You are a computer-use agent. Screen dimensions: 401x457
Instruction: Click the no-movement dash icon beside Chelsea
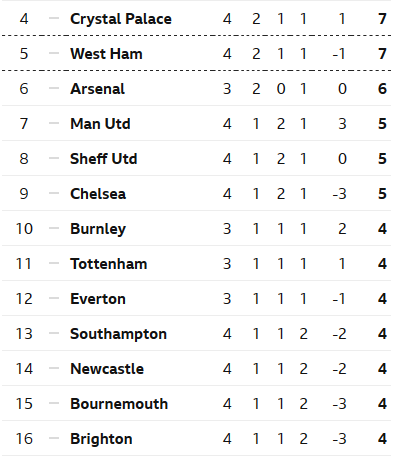(x=54, y=193)
